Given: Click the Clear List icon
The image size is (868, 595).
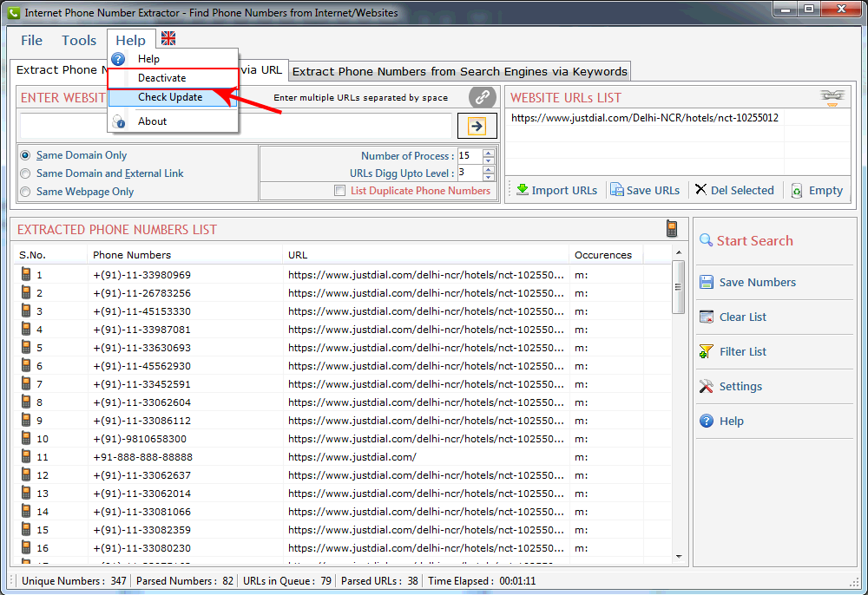Looking at the screenshot, I should pos(707,317).
